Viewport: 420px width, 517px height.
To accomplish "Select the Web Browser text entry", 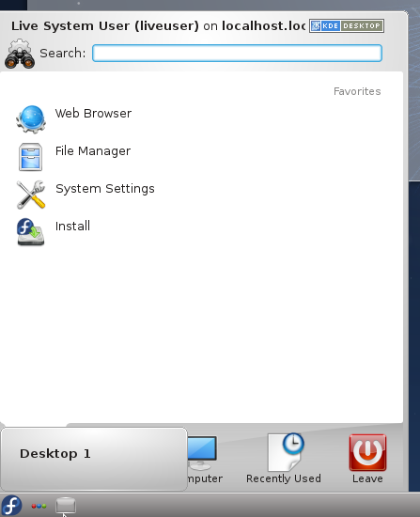I will click(93, 114).
